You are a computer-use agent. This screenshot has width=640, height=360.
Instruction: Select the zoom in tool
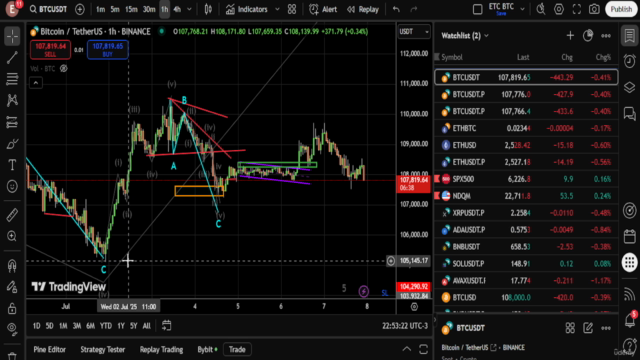coord(12,236)
